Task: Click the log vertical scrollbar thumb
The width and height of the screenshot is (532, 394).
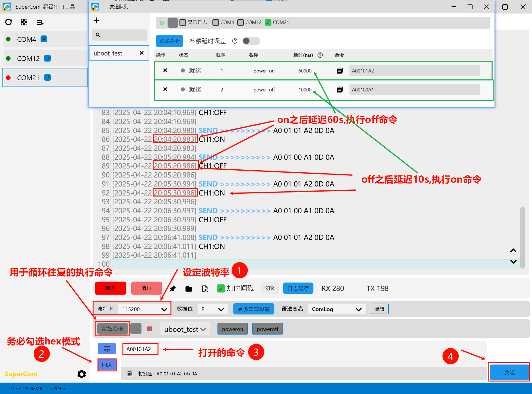Action: pyautogui.click(x=522, y=237)
